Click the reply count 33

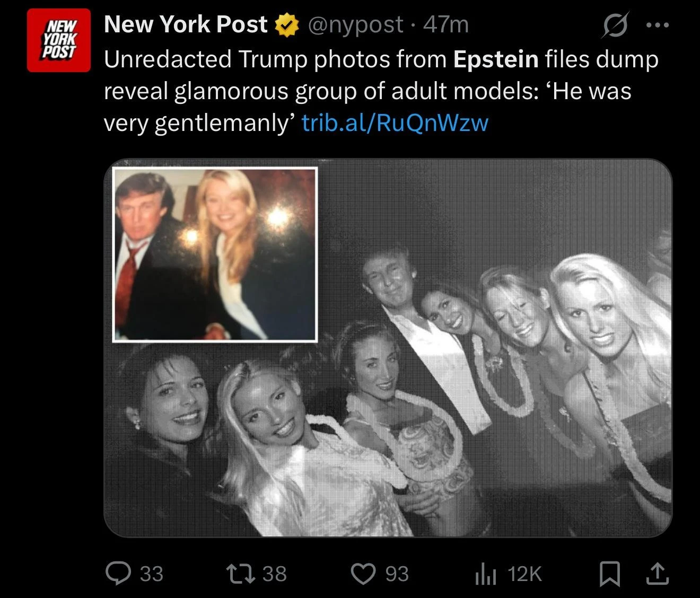(x=152, y=574)
